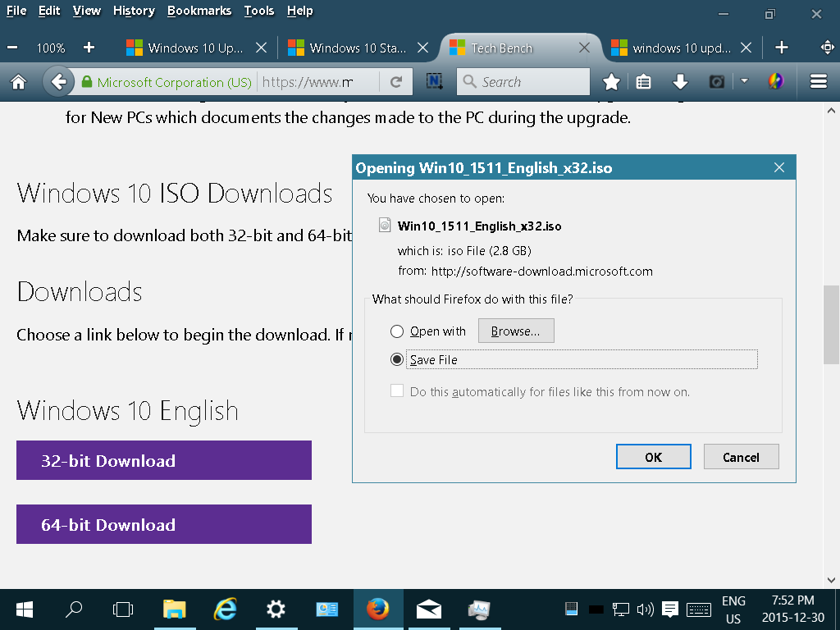This screenshot has height=630, width=840.
Task: Go to the Firefox home page icon
Action: (18, 82)
